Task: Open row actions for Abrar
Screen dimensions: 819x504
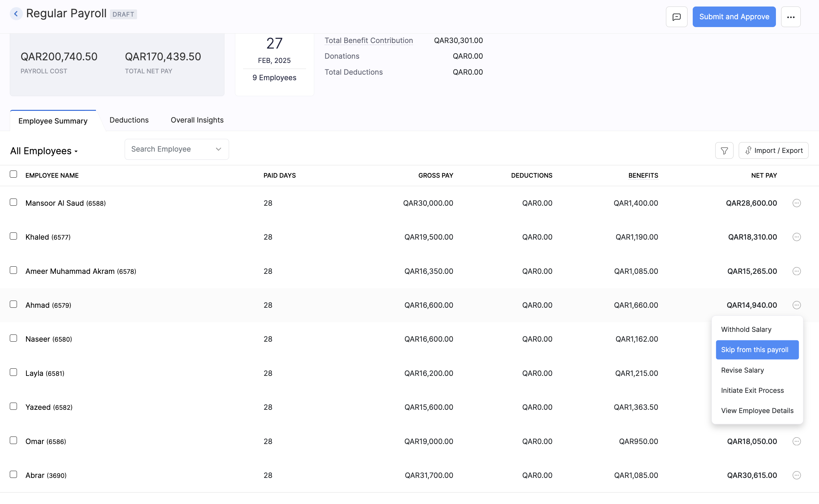Action: 796,475
